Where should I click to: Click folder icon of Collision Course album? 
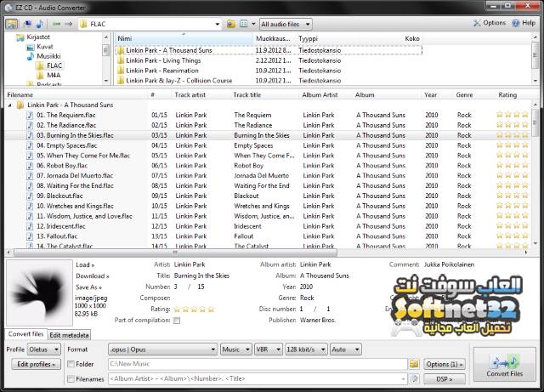pos(121,81)
